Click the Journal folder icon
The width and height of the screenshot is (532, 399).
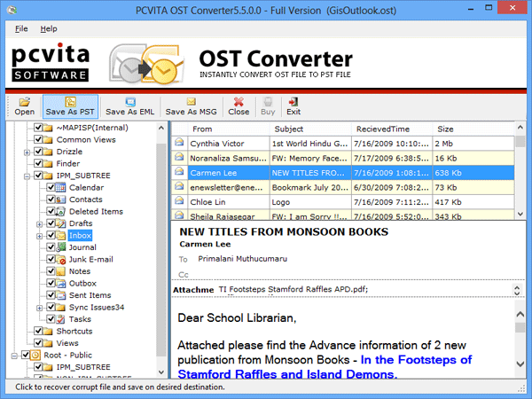pos(60,247)
